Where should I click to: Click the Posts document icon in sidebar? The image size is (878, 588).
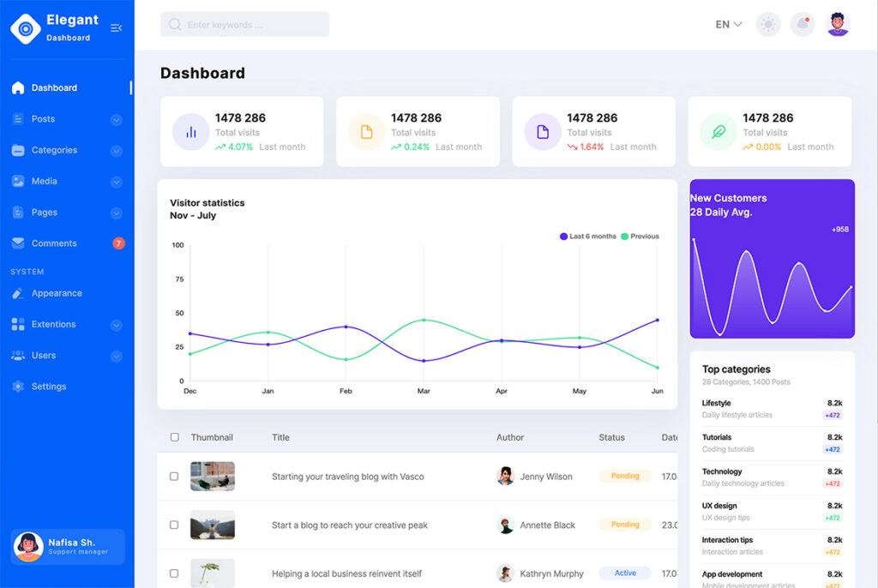tap(18, 119)
